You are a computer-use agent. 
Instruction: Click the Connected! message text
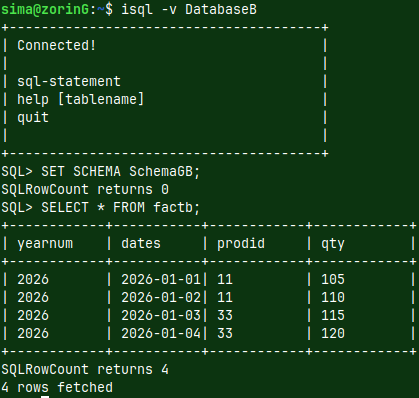pyautogui.click(x=57, y=45)
